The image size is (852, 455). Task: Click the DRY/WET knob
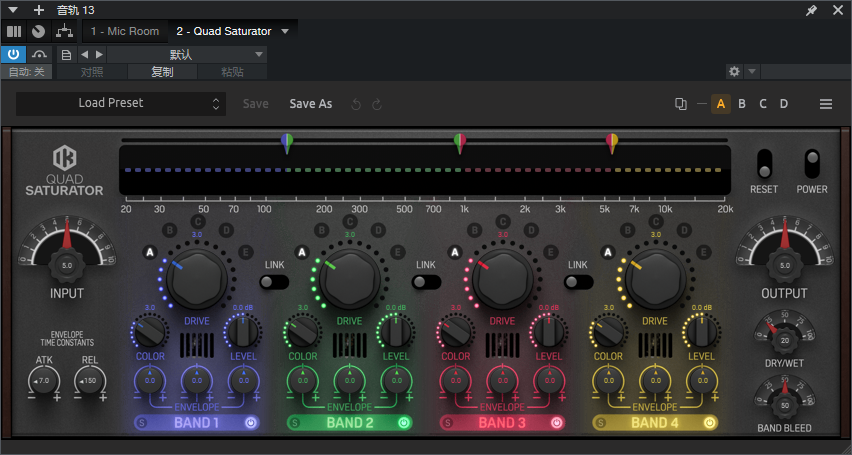click(x=785, y=340)
